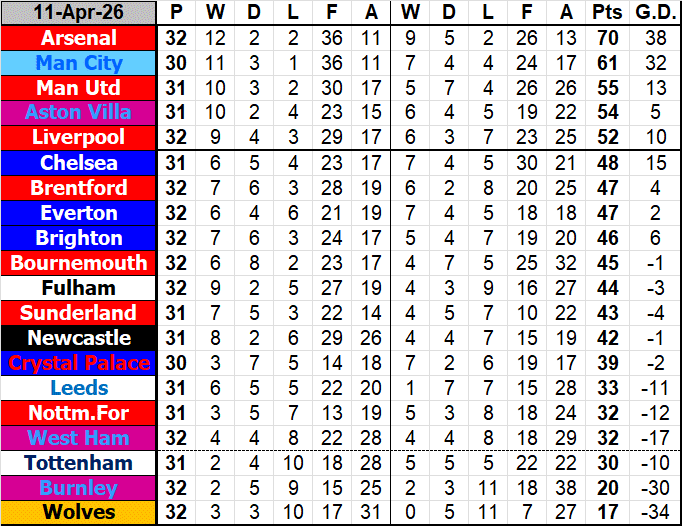The width and height of the screenshot is (682, 526).
Task: Select the Fulham team name
Action: coord(79,288)
